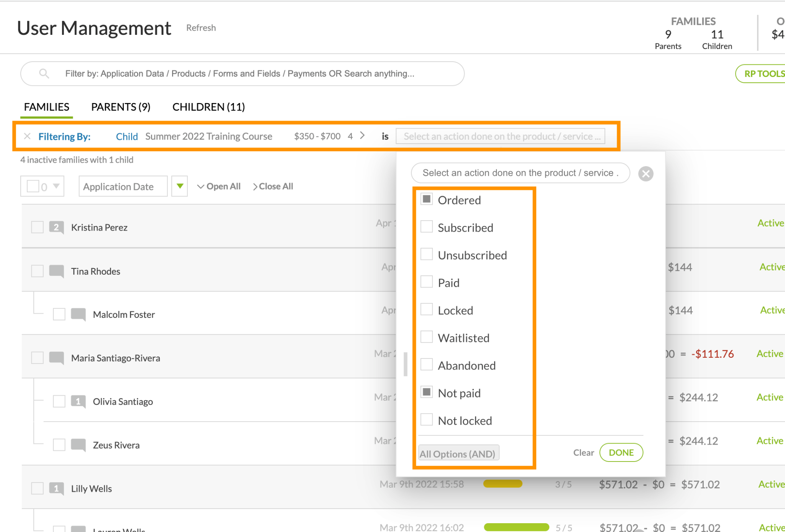785x532 pixels.
Task: Switch to the CHILDREN (11) tab
Action: [209, 107]
